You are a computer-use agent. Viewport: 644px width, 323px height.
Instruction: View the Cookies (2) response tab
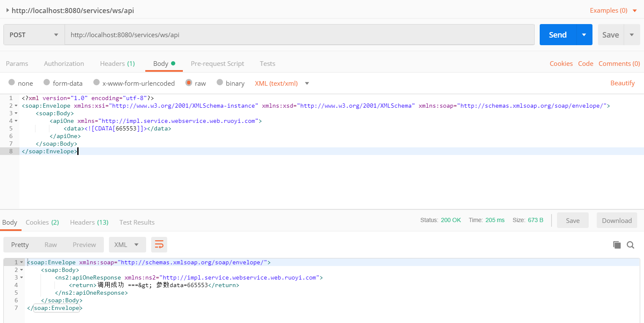(42, 222)
